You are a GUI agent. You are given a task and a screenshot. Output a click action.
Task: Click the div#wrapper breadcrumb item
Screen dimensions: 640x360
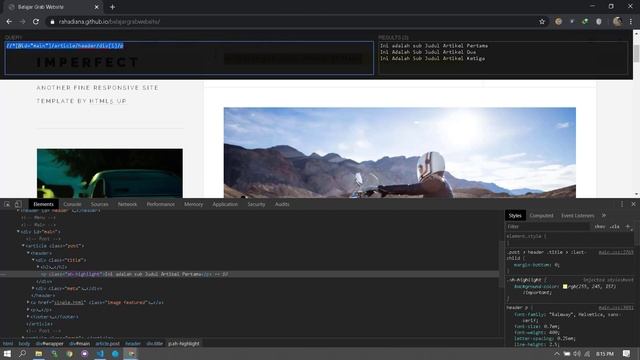49,344
